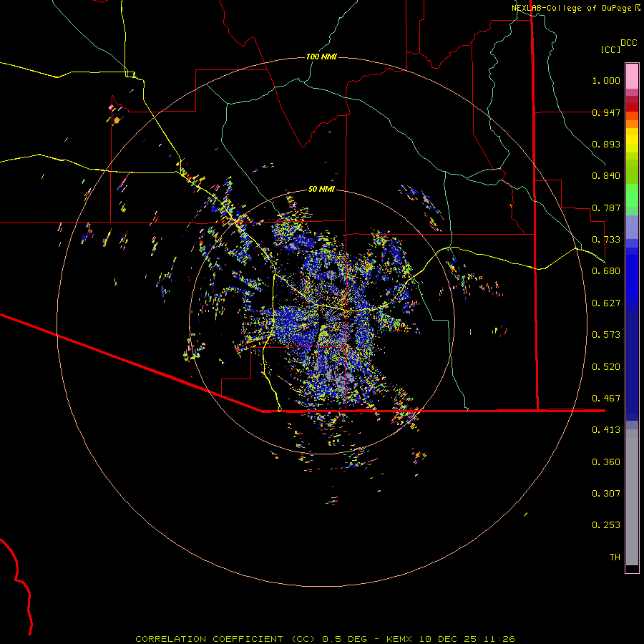The height and width of the screenshot is (644, 644).
Task: Pick the dark navy swatch near 0.520
Action: (632, 361)
